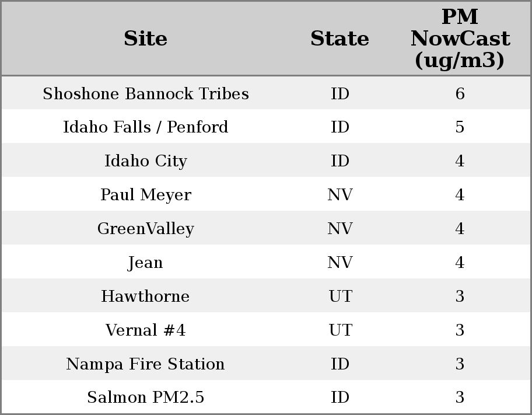Select the Paul Meyer site cell
Image resolution: width=532 pixels, height=415 pixels.
click(x=146, y=195)
